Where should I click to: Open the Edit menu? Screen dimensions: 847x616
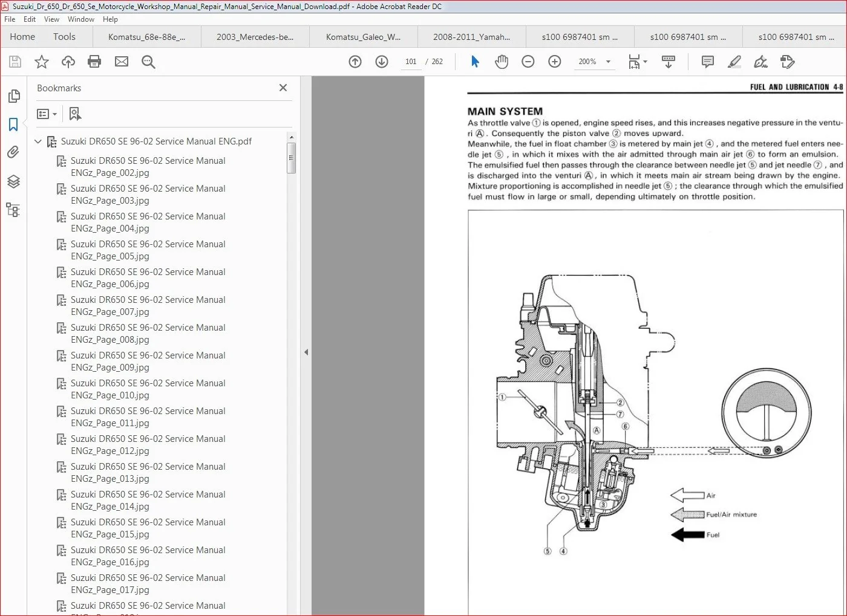(30, 19)
